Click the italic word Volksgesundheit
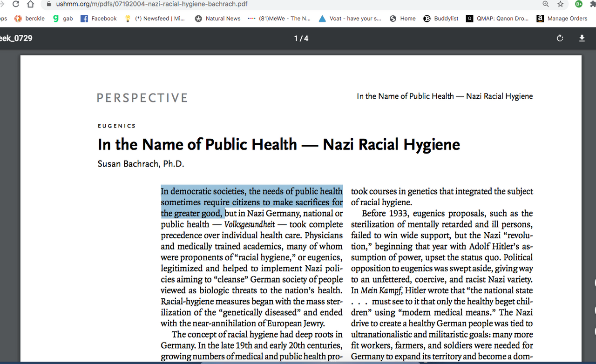The height and width of the screenshot is (364, 596). [x=250, y=224]
